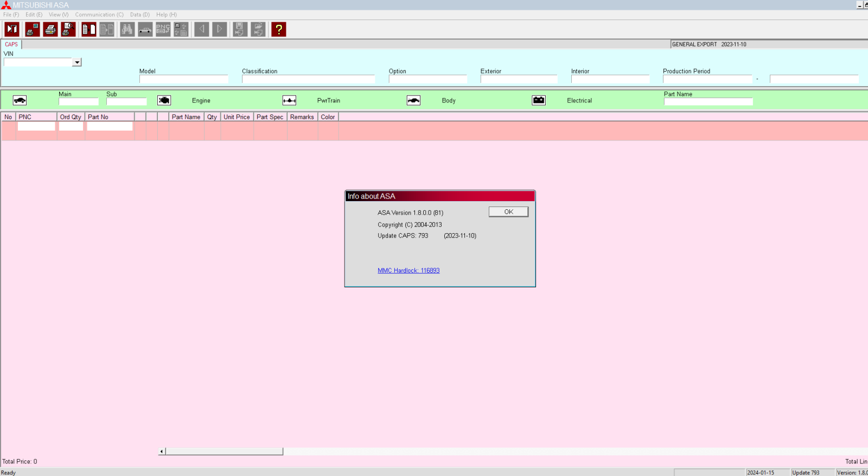
Task: Click the swap arrows list icon
Action: coord(181,29)
